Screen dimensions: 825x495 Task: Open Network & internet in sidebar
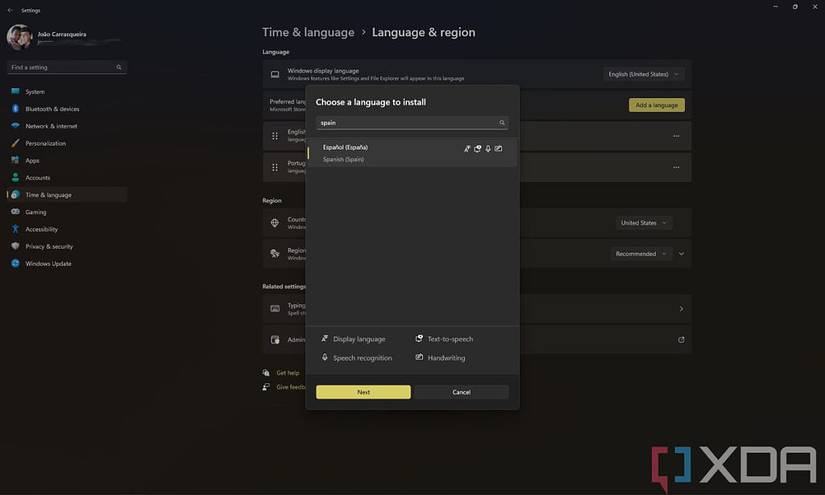pyautogui.click(x=66, y=126)
